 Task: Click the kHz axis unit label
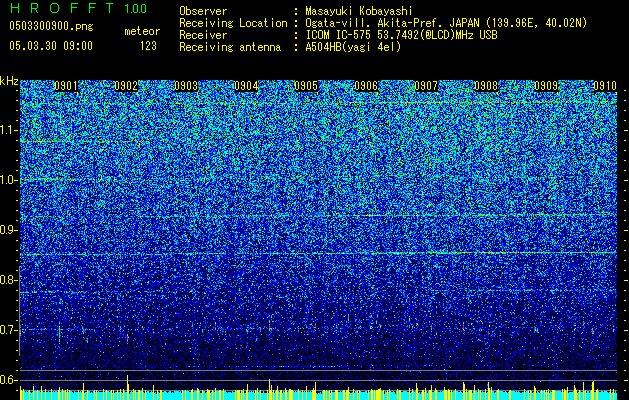pos(9,81)
